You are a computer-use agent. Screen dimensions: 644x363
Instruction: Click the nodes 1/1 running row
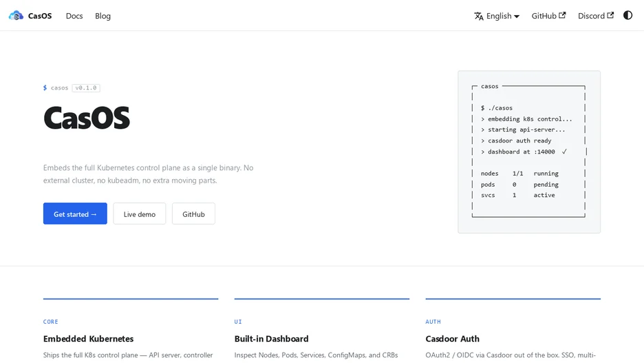pyautogui.click(x=519, y=174)
